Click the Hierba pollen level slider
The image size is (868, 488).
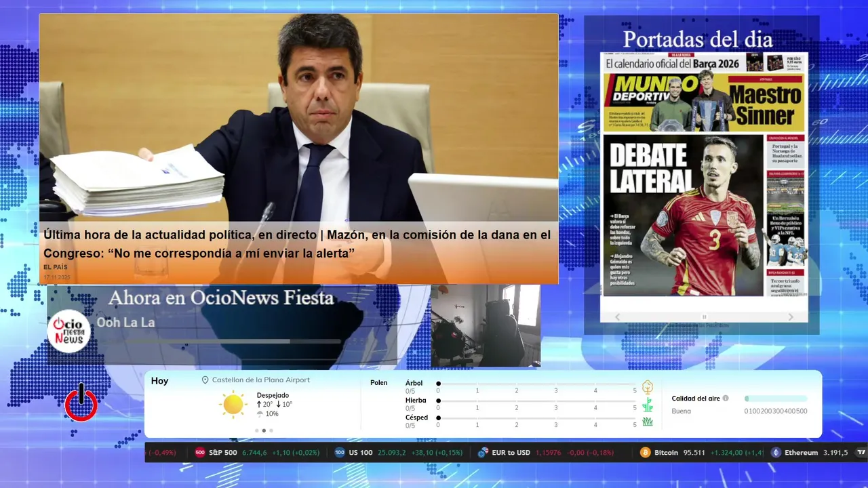click(x=536, y=401)
